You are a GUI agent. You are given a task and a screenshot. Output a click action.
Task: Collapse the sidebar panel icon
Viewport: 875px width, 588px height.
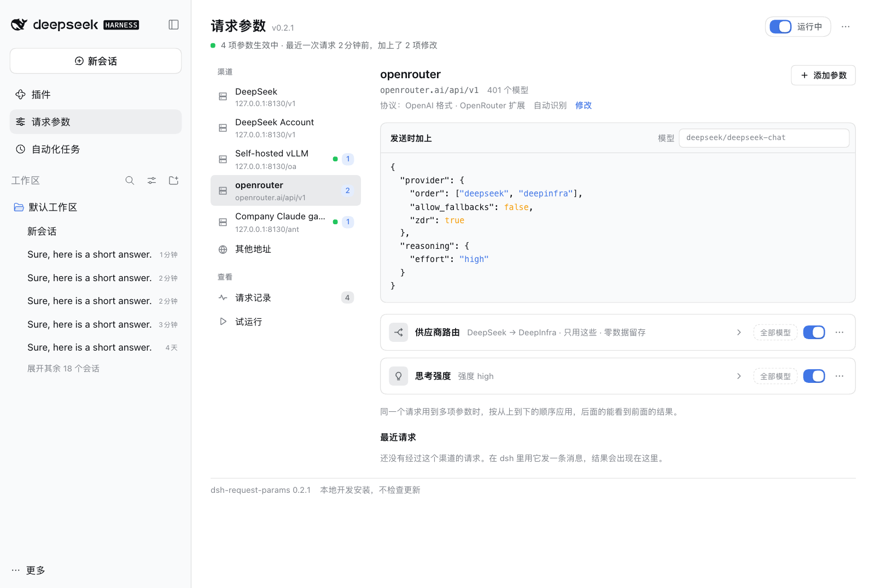[173, 25]
